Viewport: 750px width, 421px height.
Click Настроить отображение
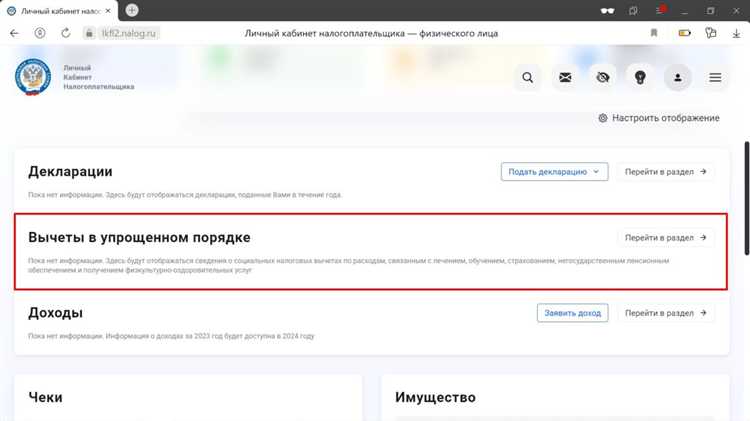pyautogui.click(x=659, y=118)
